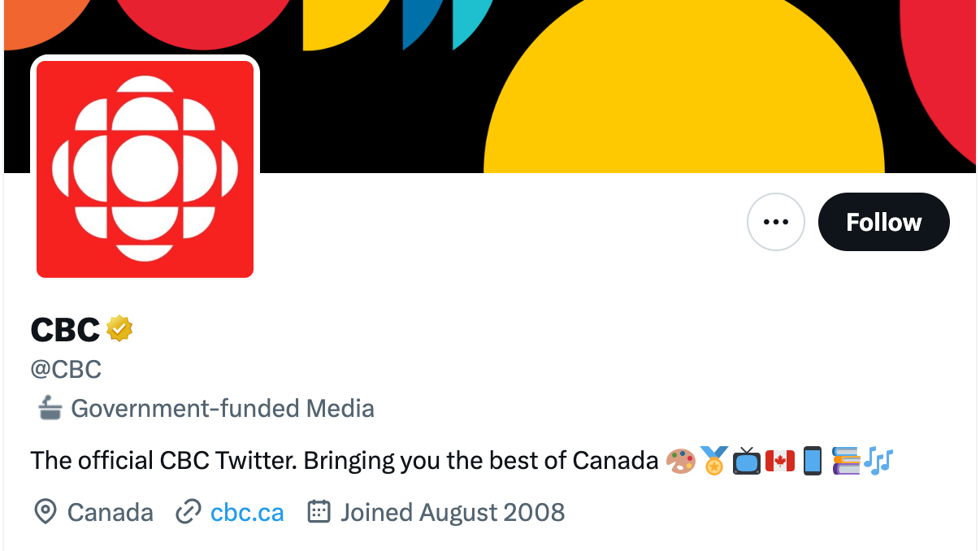Click the musical notes emoji in bio

(x=878, y=461)
